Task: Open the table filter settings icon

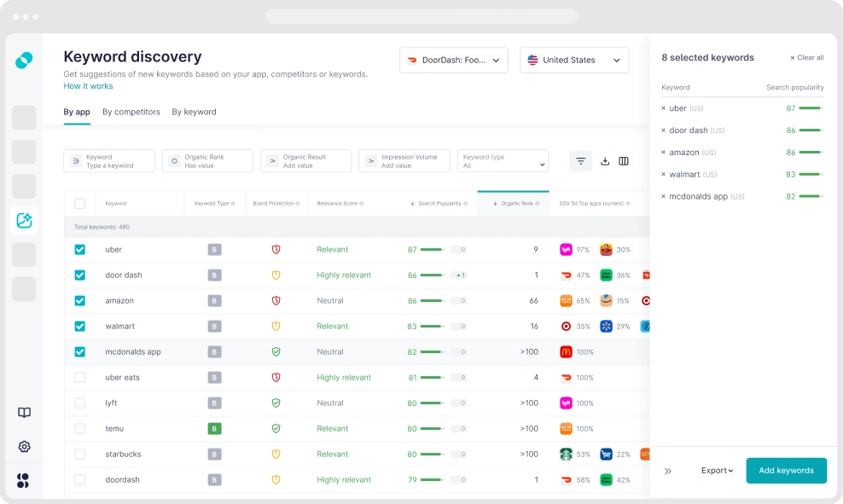Action: (x=581, y=161)
